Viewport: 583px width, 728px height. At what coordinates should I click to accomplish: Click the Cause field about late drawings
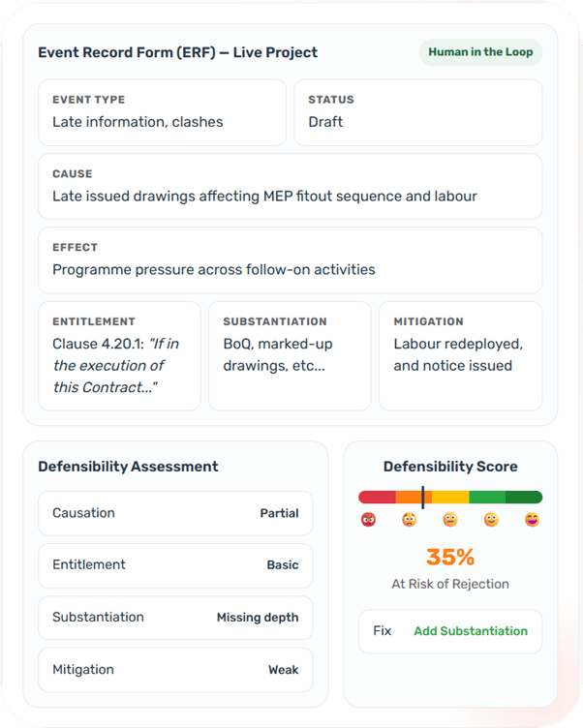(x=290, y=186)
